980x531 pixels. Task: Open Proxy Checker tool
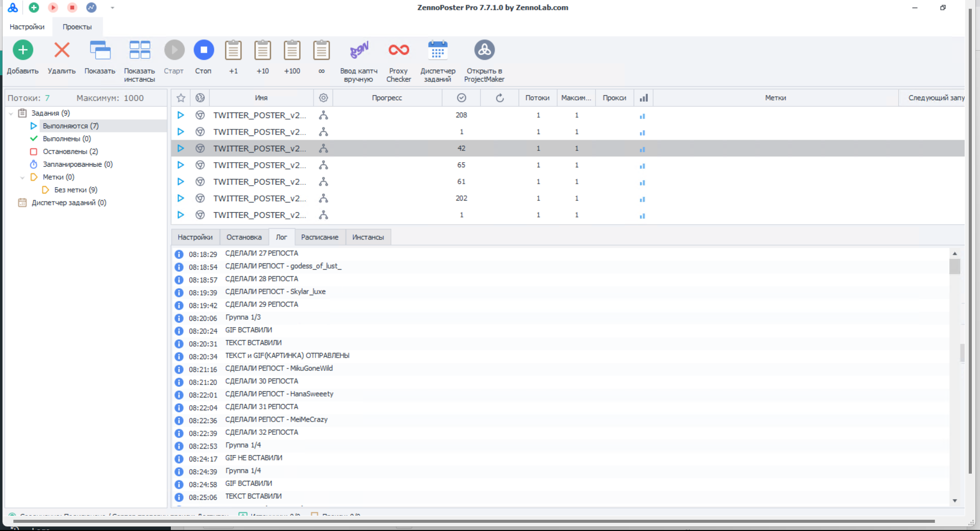pos(398,50)
